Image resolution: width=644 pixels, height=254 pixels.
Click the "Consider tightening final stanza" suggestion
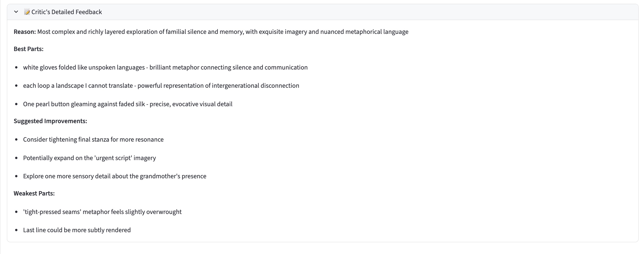pos(93,140)
